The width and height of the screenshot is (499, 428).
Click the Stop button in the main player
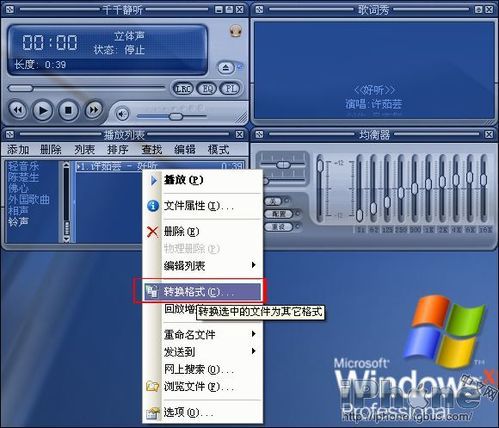pos(68,110)
